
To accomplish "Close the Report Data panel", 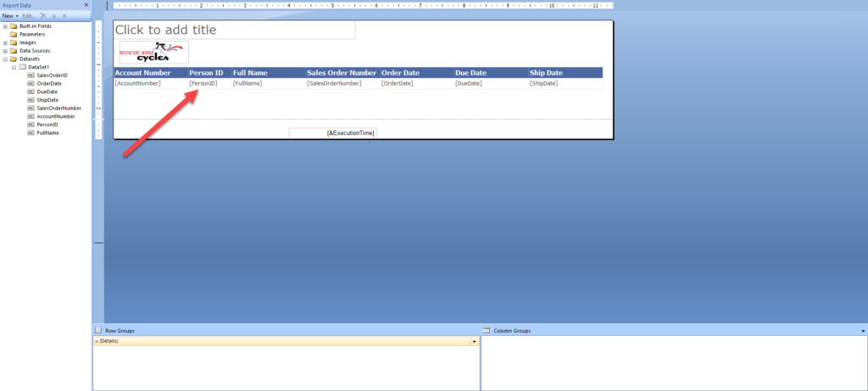I will [x=86, y=5].
